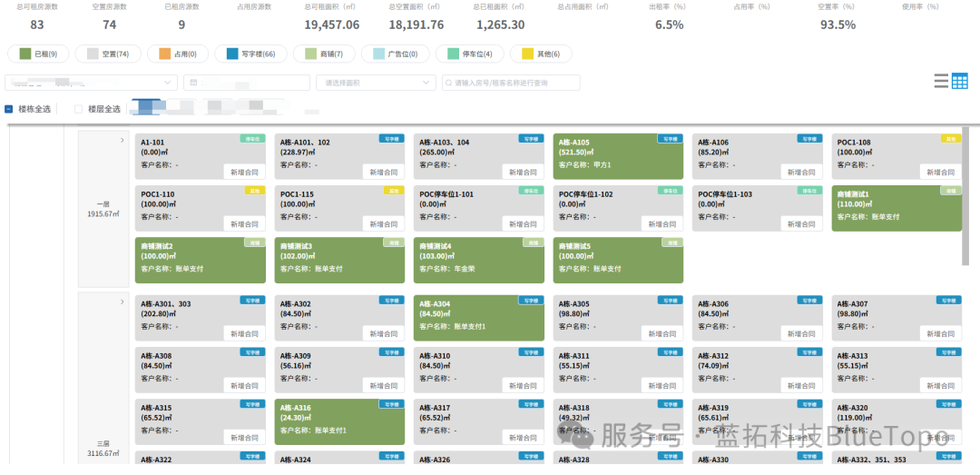The height and width of the screenshot is (475, 980).
Task: Switch to grid view icon
Action: point(959,81)
